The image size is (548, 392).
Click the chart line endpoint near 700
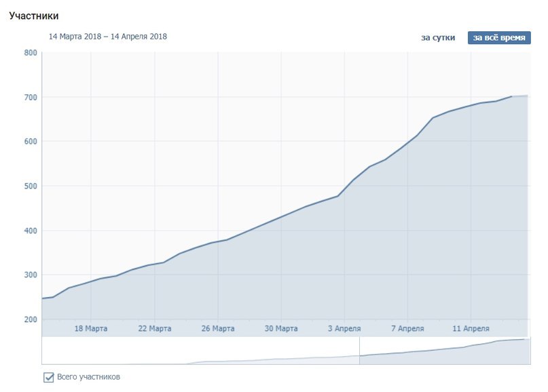pos(511,96)
